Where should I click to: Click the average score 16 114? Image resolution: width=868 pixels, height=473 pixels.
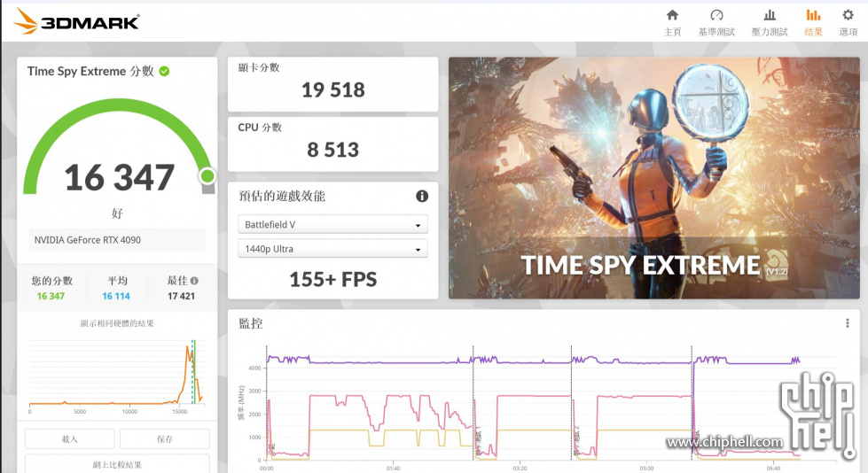[x=115, y=296]
